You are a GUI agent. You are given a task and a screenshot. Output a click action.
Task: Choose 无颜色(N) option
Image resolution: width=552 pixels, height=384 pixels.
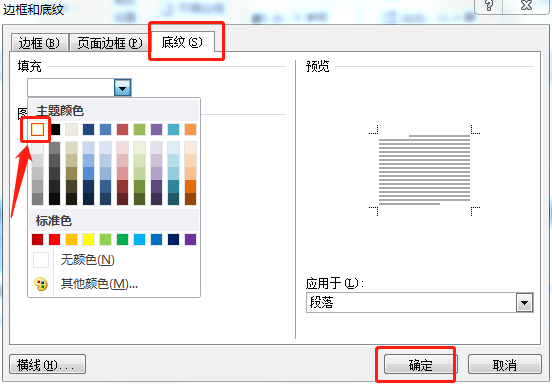click(88, 260)
